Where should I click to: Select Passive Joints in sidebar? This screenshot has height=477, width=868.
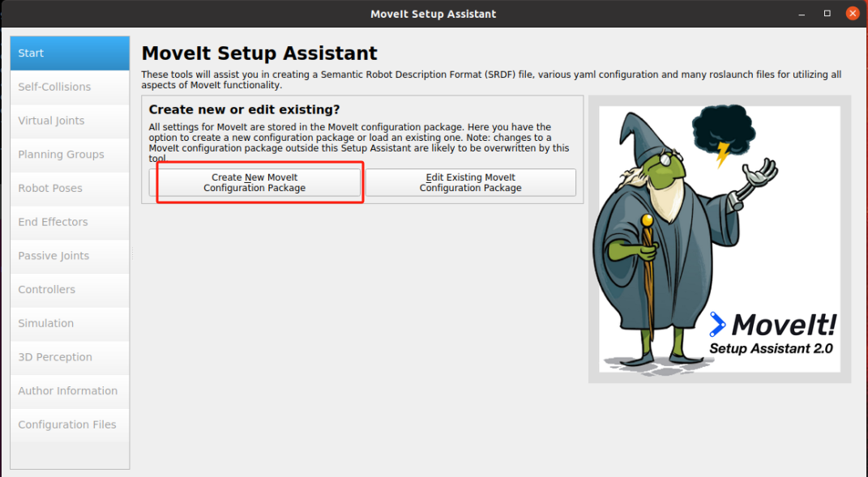(x=70, y=256)
